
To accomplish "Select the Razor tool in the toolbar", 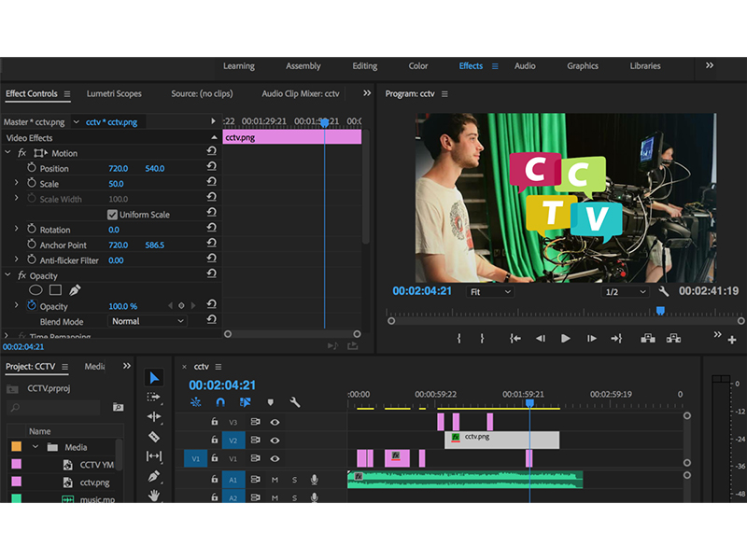I will click(154, 436).
